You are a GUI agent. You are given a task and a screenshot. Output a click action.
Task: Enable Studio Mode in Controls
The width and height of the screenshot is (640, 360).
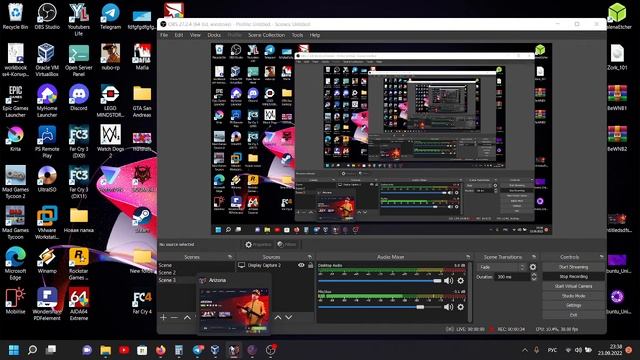coord(573,296)
